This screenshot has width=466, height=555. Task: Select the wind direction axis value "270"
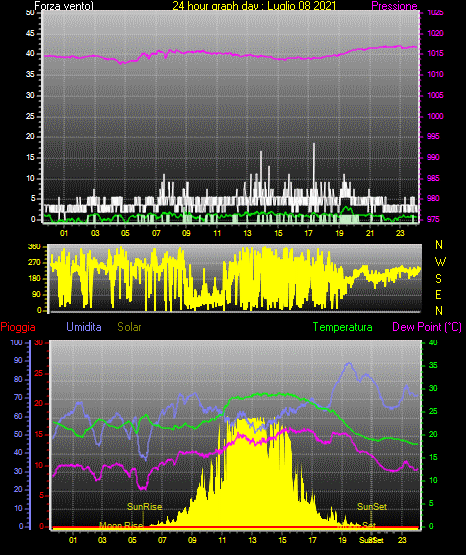(x=34, y=263)
